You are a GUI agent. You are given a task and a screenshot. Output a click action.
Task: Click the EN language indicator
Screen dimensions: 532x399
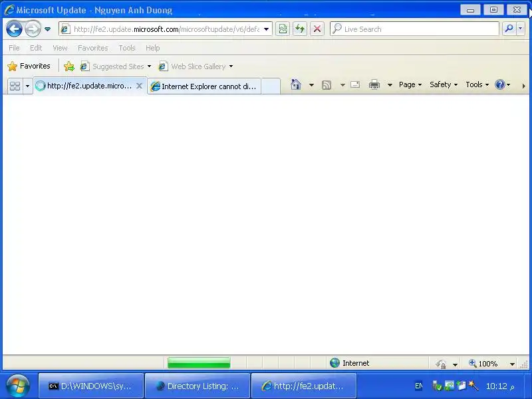point(419,386)
